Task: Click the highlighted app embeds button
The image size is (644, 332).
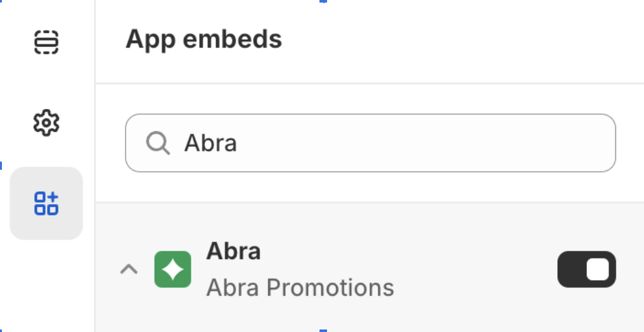Action: (x=46, y=203)
